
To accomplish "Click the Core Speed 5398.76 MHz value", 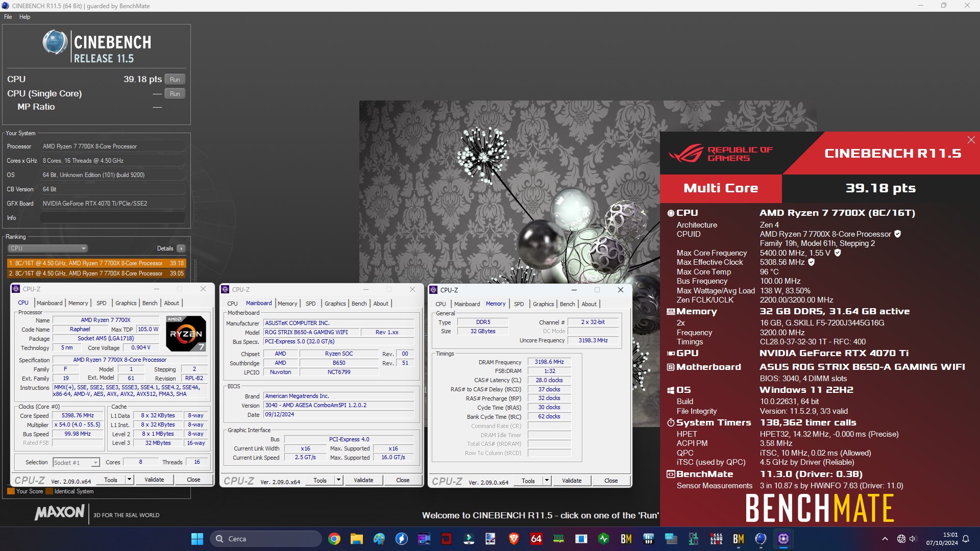I will tap(78, 416).
